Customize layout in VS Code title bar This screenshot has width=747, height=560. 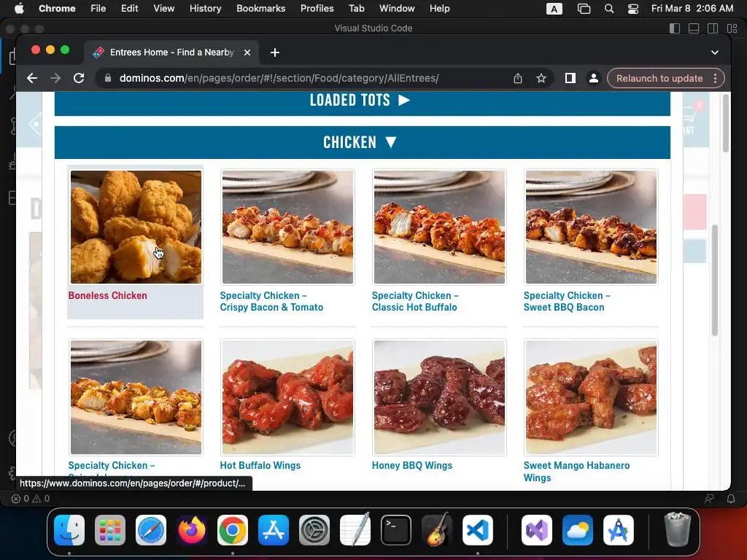point(732,28)
